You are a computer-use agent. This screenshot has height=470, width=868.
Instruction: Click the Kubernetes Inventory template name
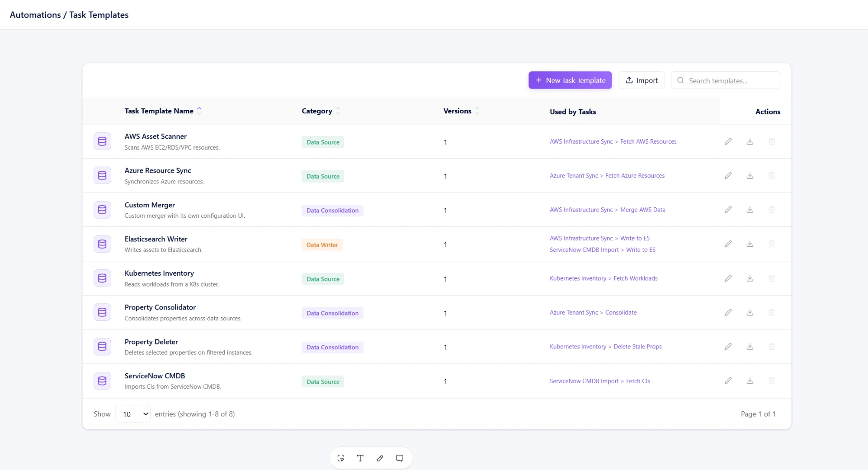click(159, 273)
